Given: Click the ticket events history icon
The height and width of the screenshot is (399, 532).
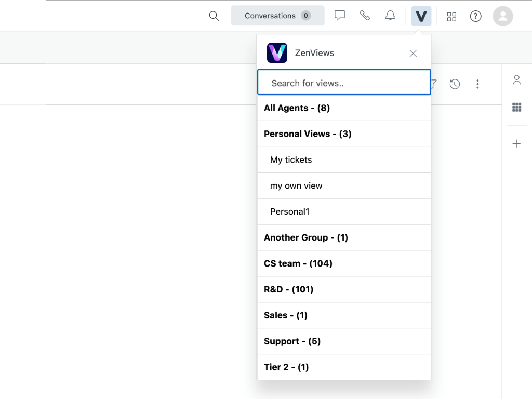Looking at the screenshot, I should click(455, 84).
